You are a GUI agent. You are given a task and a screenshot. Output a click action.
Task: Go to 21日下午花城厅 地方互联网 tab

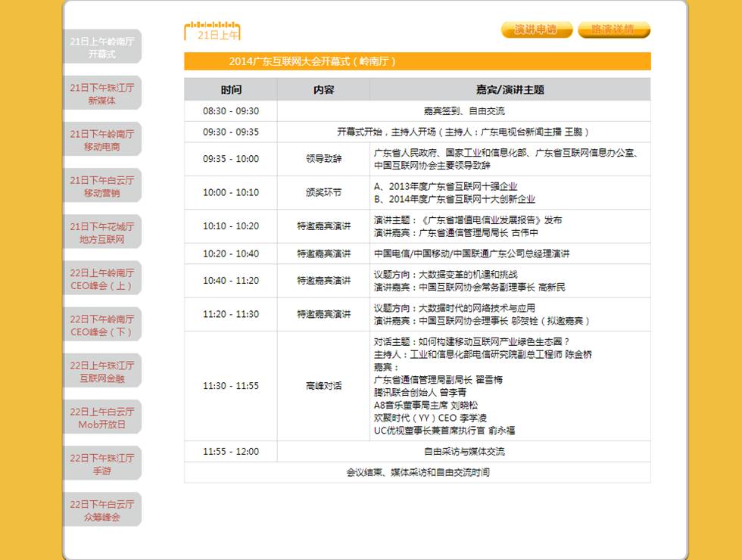point(102,232)
